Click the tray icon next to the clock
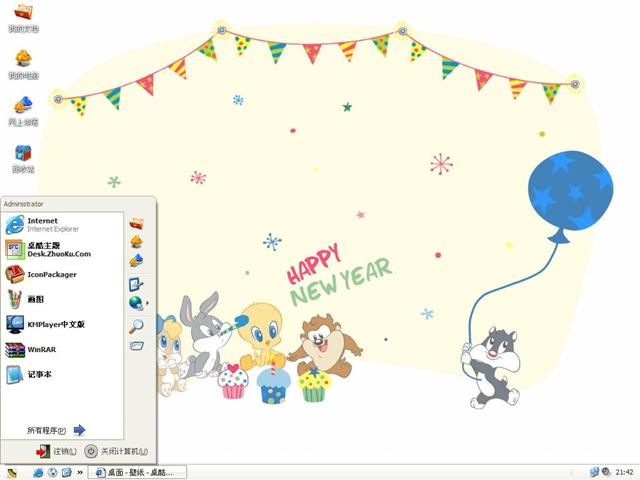The height and width of the screenshot is (480, 640). point(606,472)
